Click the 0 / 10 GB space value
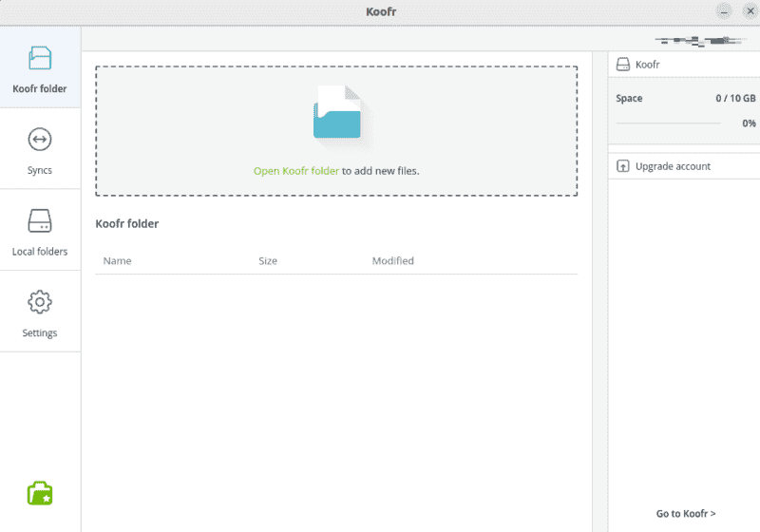 [x=735, y=99]
